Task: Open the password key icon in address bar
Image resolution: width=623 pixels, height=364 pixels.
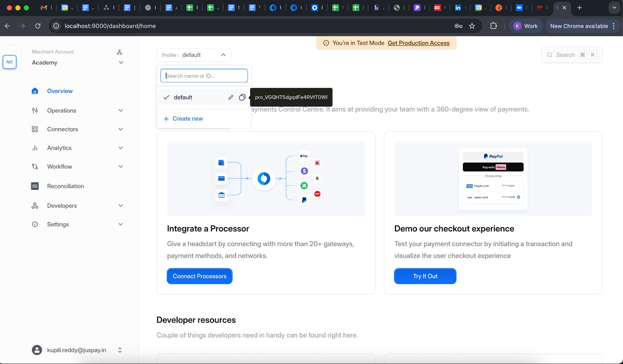Action: tap(458, 26)
